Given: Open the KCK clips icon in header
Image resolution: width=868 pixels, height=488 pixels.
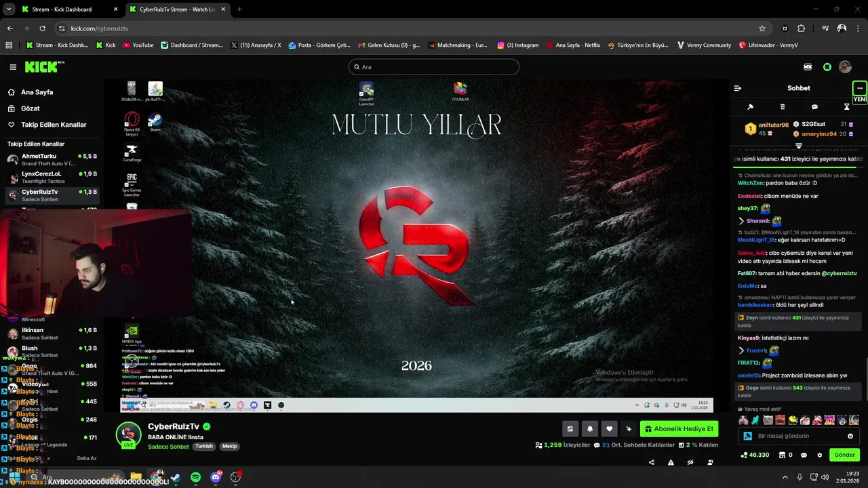Looking at the screenshot, I should pyautogui.click(x=808, y=67).
